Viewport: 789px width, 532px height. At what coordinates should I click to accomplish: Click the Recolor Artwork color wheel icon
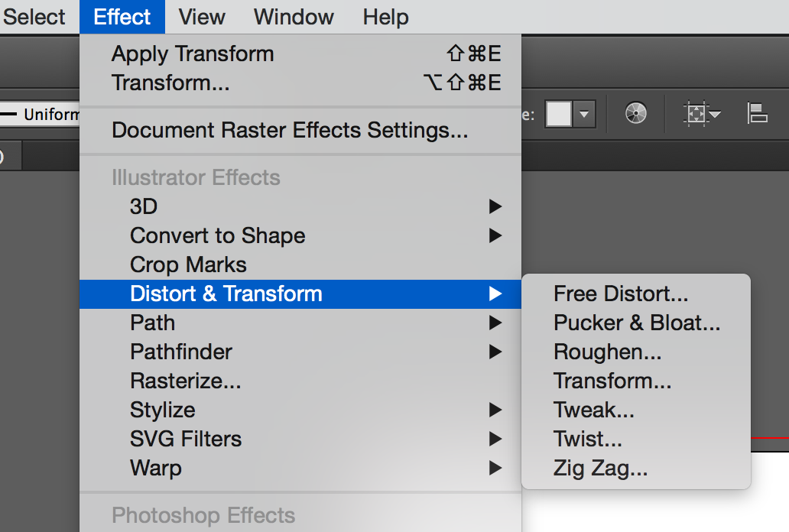pyautogui.click(x=635, y=114)
